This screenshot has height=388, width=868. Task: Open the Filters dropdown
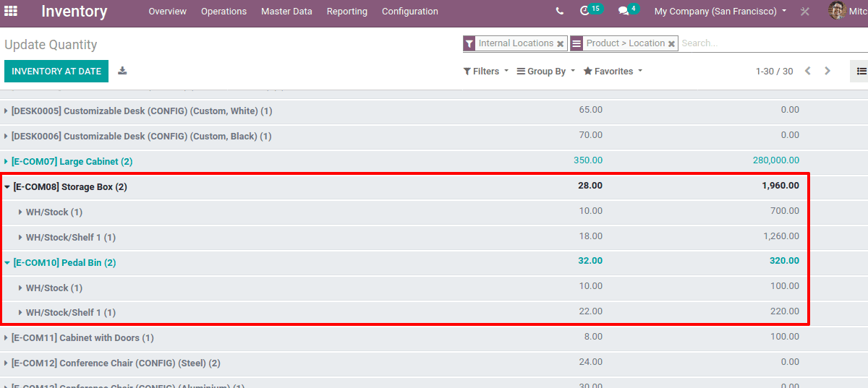[486, 72]
